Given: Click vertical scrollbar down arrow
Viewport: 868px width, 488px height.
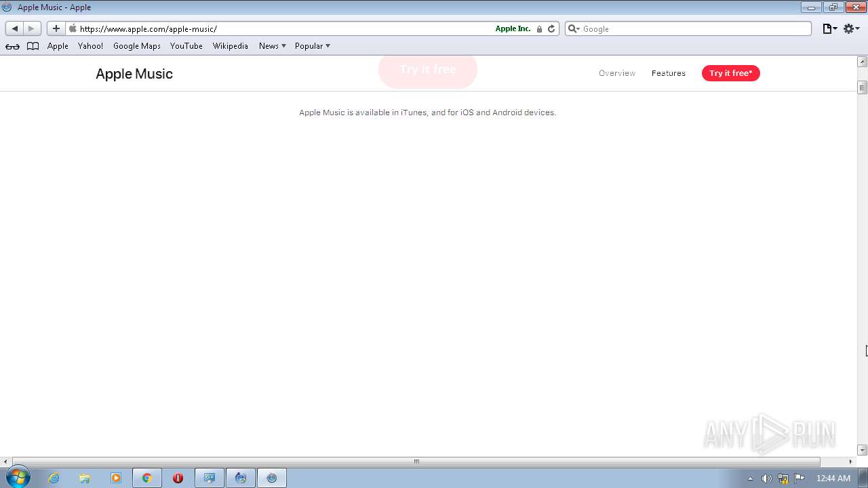Looking at the screenshot, I should 863,450.
